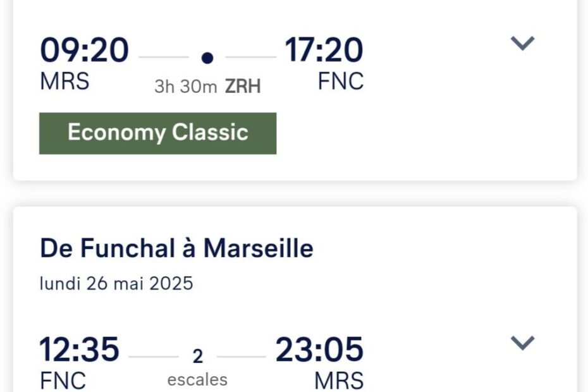Click the stopover dot on the outbound route

pos(207,58)
